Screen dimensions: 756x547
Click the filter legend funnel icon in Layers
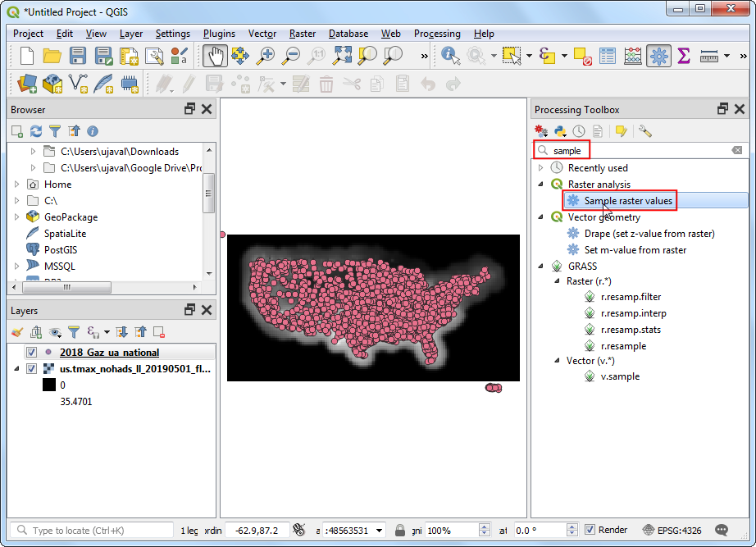73,332
